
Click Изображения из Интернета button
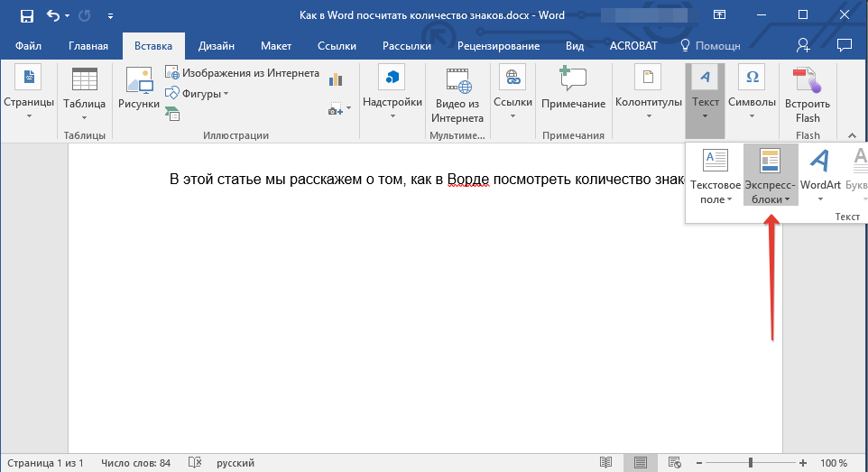[243, 73]
